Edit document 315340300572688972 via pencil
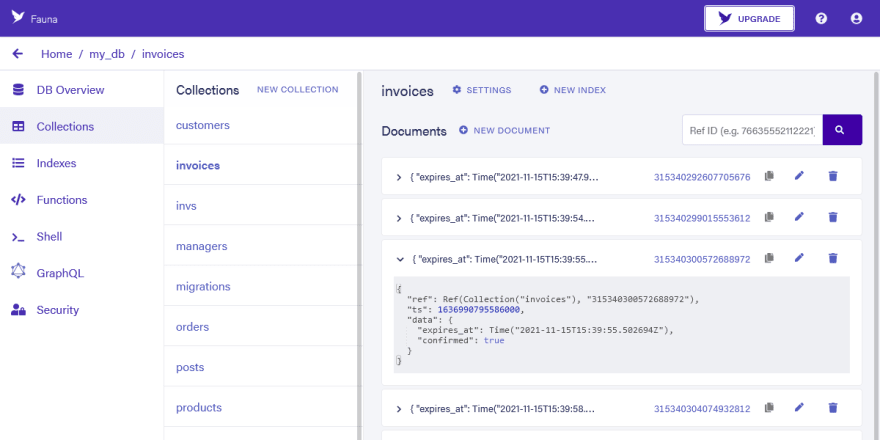Image resolution: width=880 pixels, height=440 pixels. click(799, 258)
